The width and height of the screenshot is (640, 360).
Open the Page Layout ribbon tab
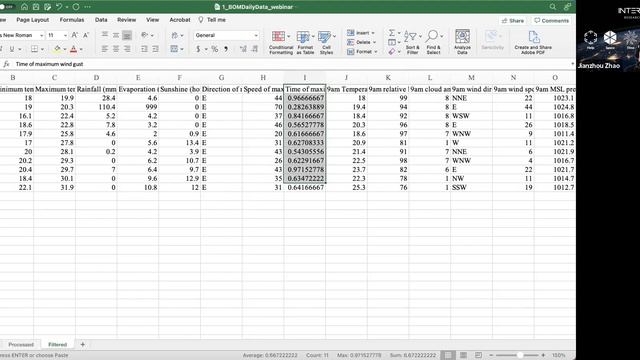tap(33, 20)
